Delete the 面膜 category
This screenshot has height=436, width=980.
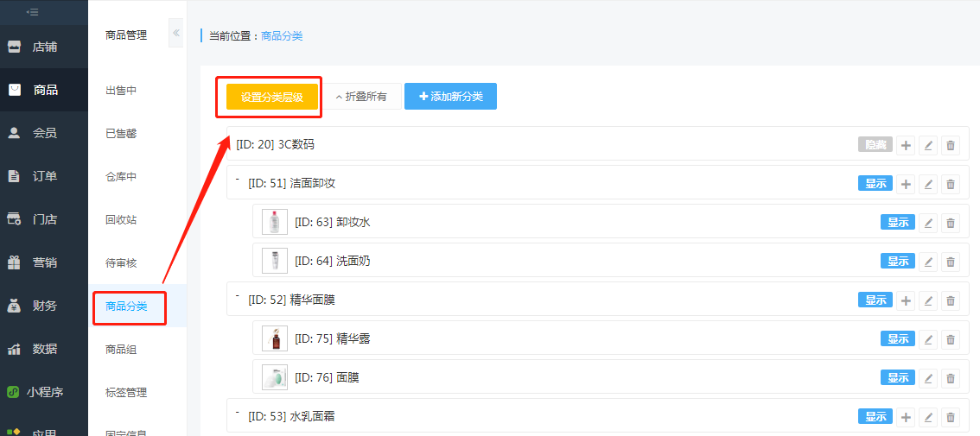pyautogui.click(x=951, y=378)
